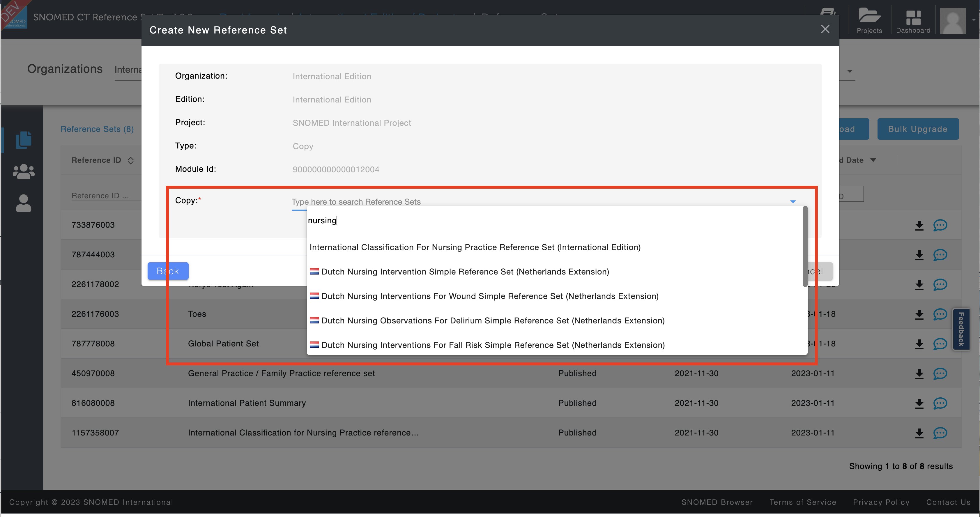Open the Feedback side tab
Screen dimensions: 980x517
961,329
